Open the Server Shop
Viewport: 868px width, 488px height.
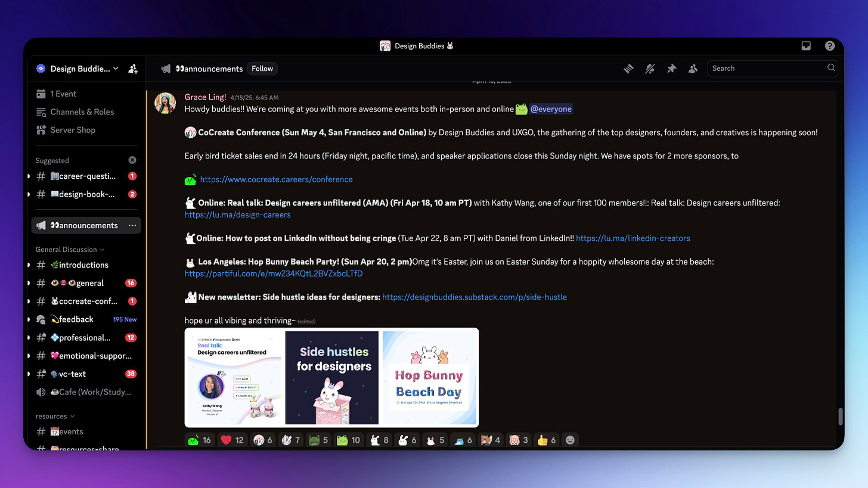pyautogui.click(x=86, y=130)
